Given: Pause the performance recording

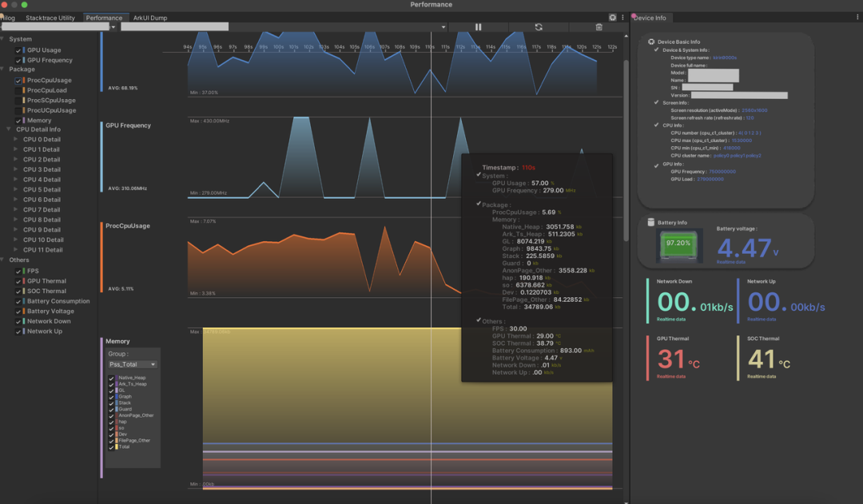Looking at the screenshot, I should click(478, 27).
